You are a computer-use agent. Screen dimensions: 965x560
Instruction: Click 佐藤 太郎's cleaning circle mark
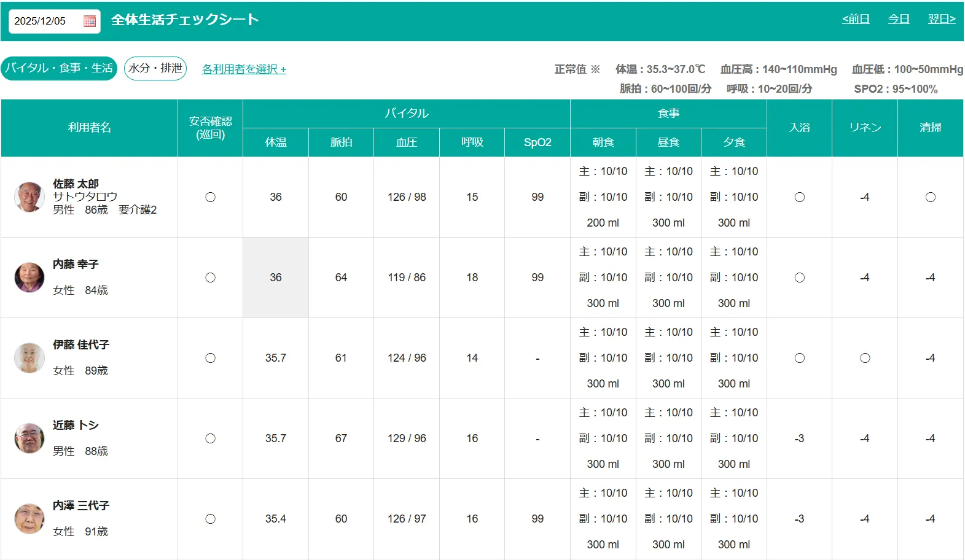point(931,197)
